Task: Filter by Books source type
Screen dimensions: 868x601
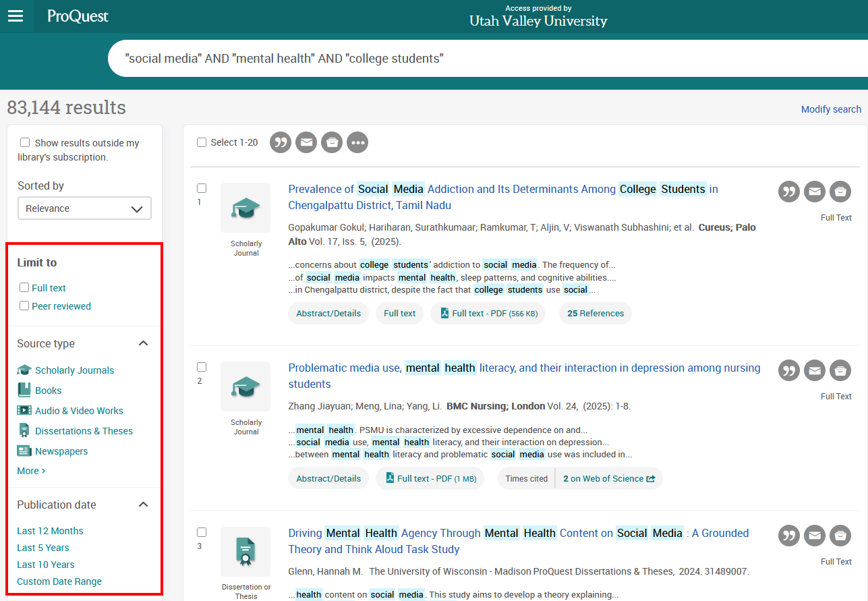Action: tap(48, 391)
